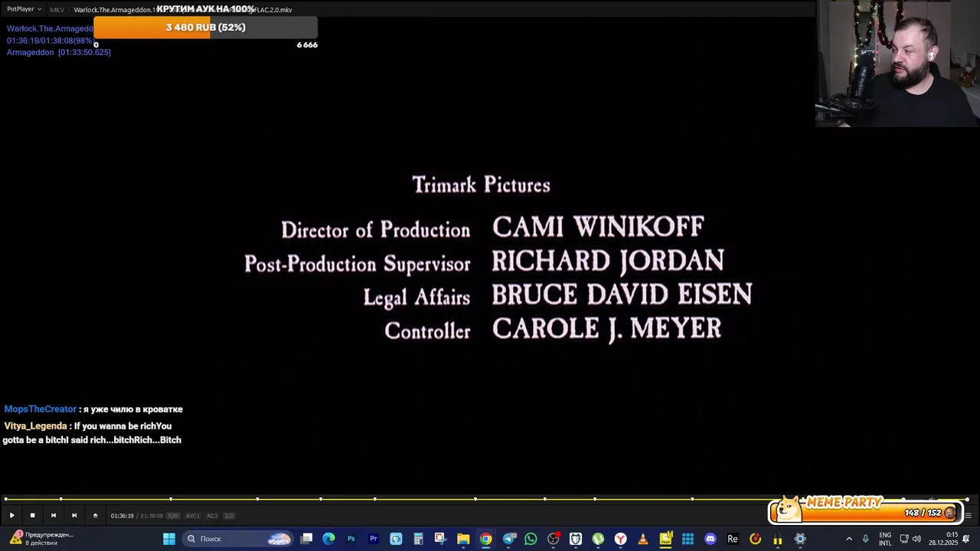Open network settings tray icon

[x=903, y=539]
